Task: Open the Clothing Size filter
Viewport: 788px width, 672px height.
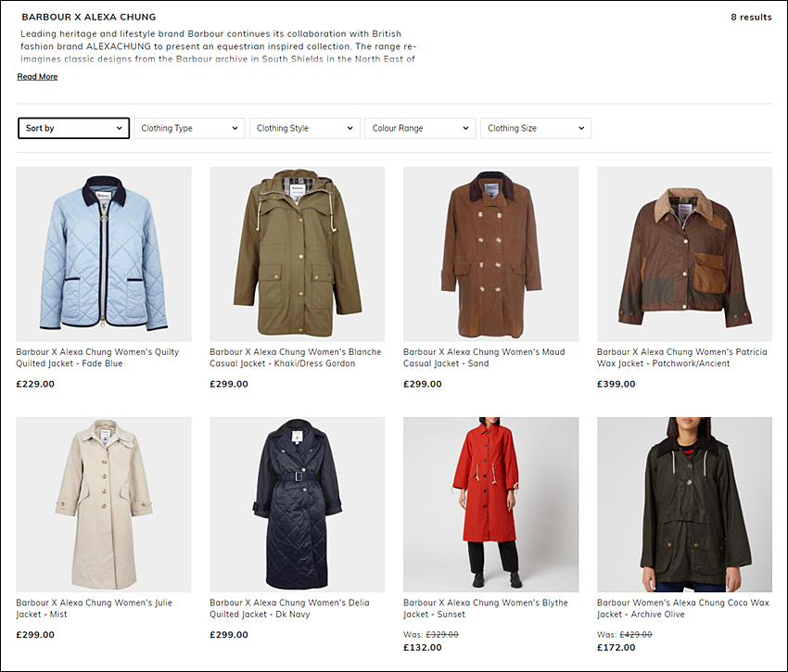Action: [x=536, y=128]
